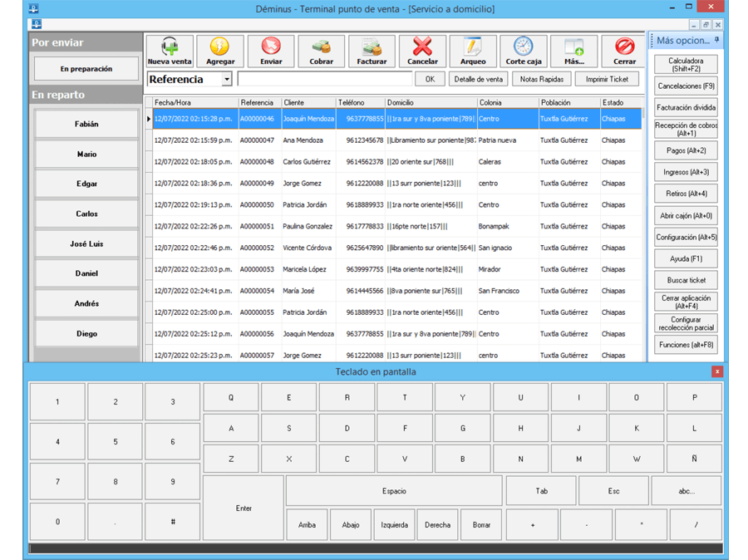Cancel the sale with the Cancelar icon
Screen dimensions: 748x560
423,50
